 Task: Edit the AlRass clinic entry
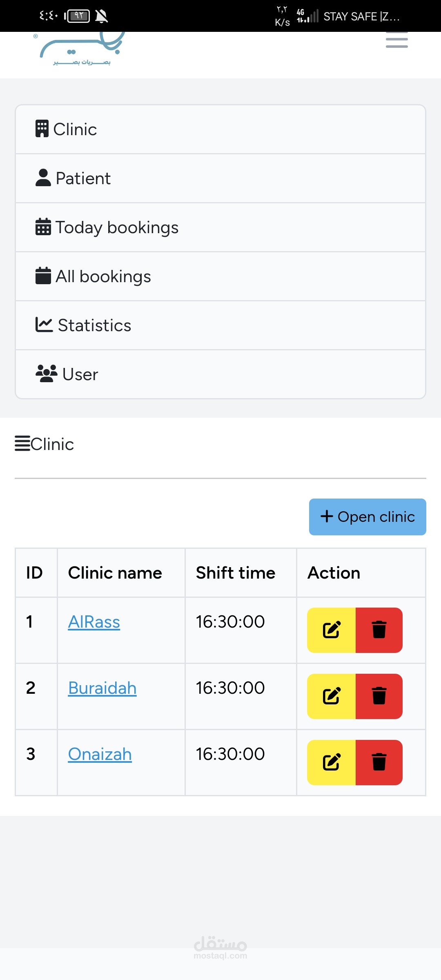pos(331,630)
